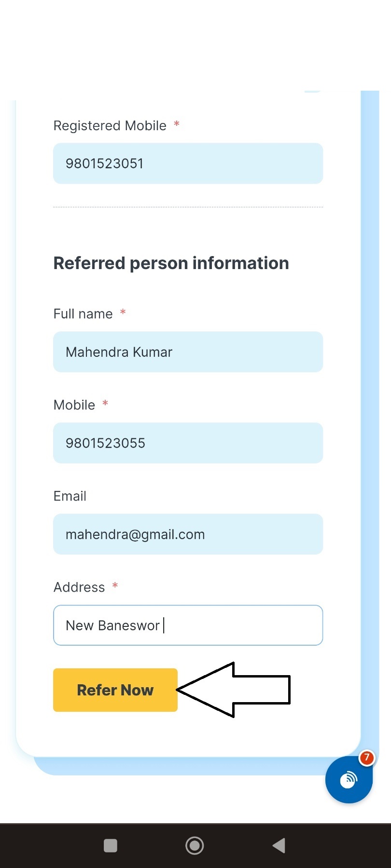The image size is (391, 868).
Task: Tap the "Full name" label text
Action: tap(83, 314)
